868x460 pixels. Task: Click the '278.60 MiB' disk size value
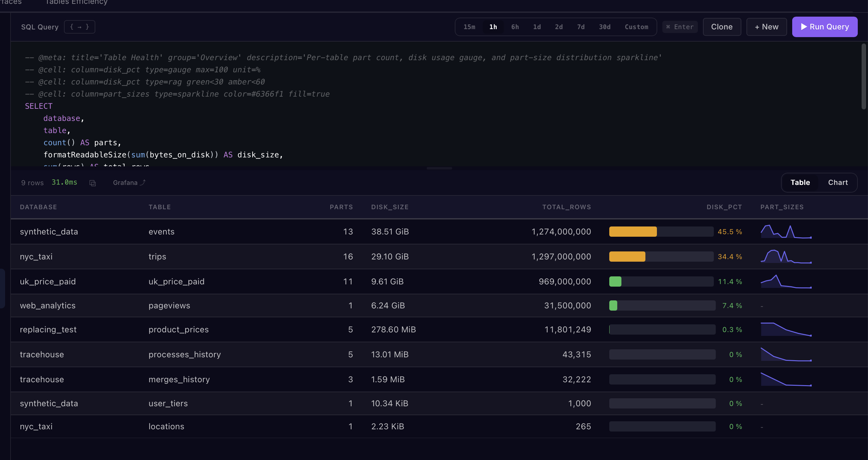click(x=394, y=329)
